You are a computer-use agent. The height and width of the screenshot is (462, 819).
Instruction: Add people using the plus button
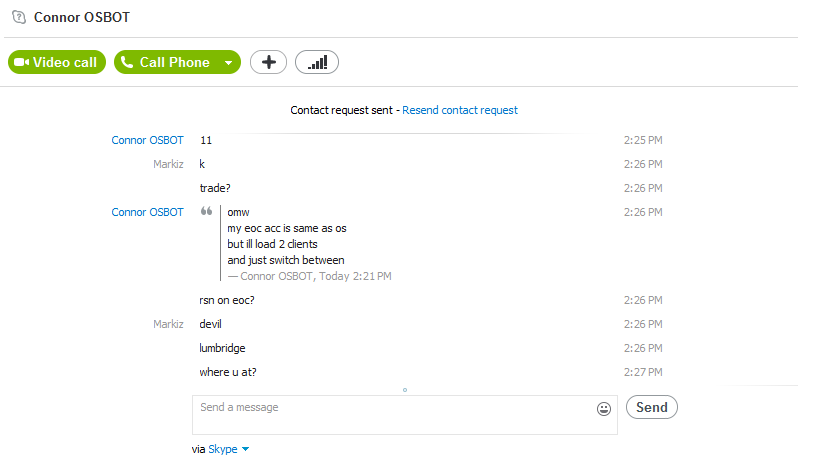[x=268, y=62]
